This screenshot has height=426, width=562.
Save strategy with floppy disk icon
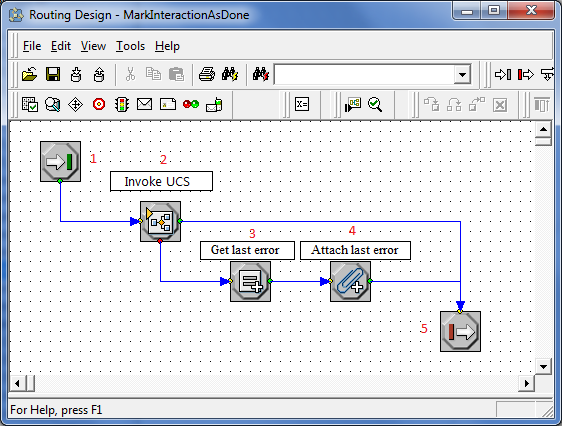point(53,75)
